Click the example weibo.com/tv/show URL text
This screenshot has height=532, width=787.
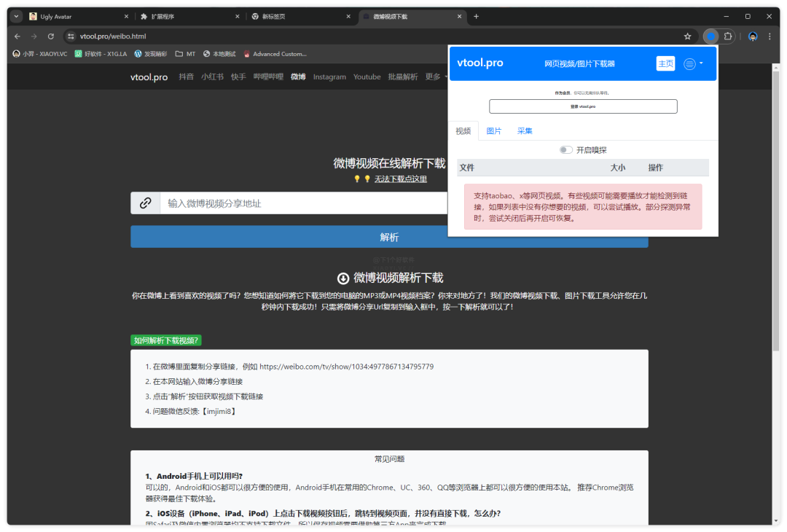pyautogui.click(x=346, y=367)
